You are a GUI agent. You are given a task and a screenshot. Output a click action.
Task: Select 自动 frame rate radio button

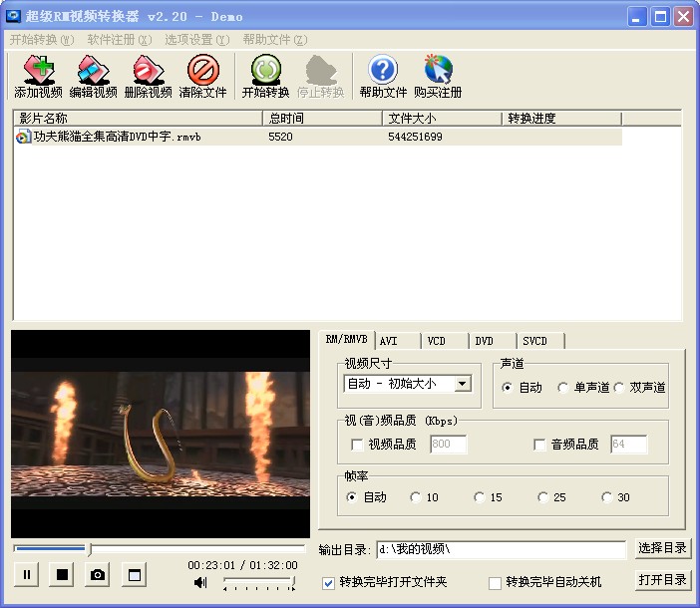tap(352, 497)
